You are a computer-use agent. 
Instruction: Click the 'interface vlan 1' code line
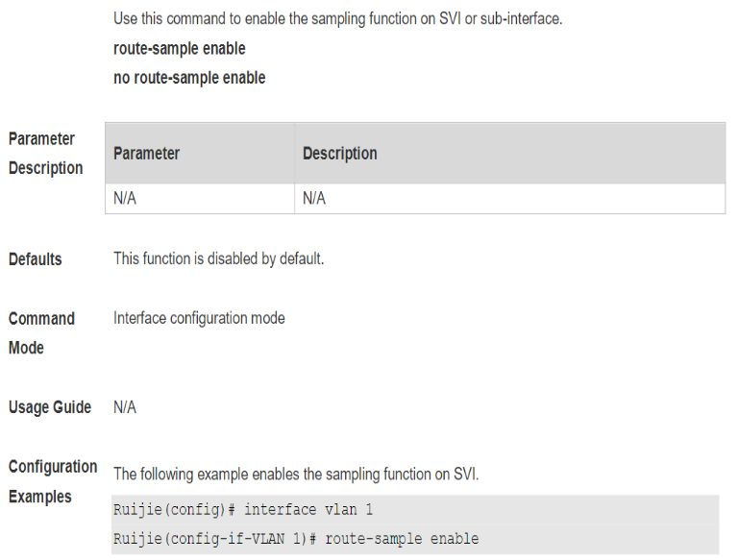(415, 510)
